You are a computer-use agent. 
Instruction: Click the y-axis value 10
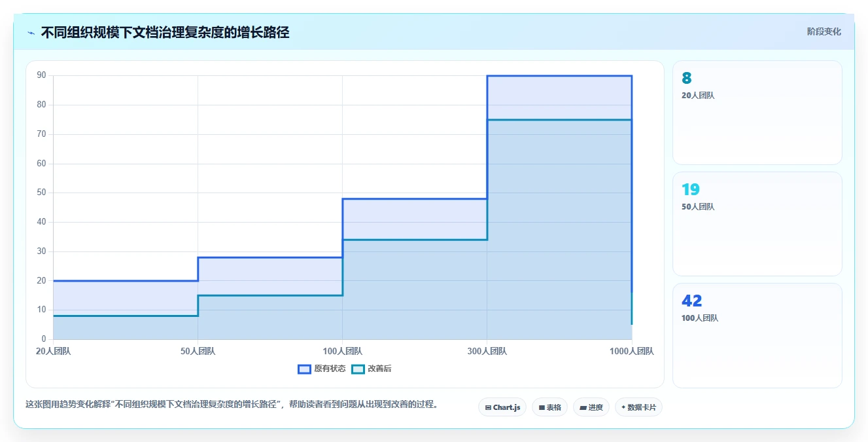41,310
